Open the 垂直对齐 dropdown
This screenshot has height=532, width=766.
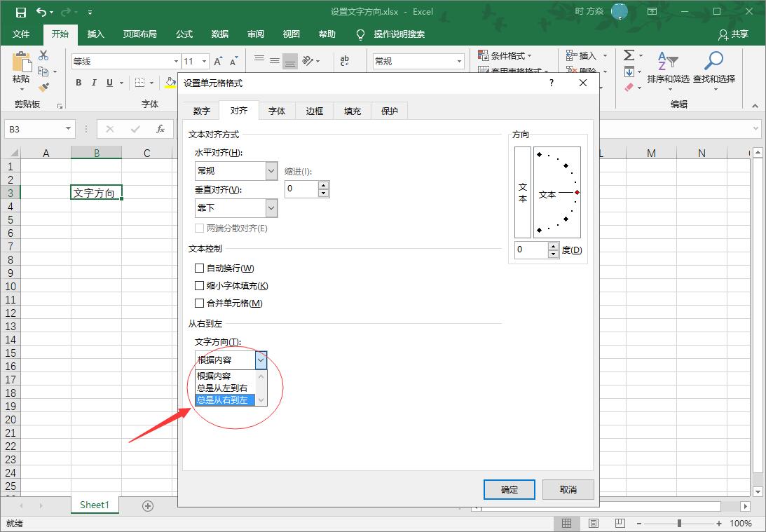tap(271, 208)
